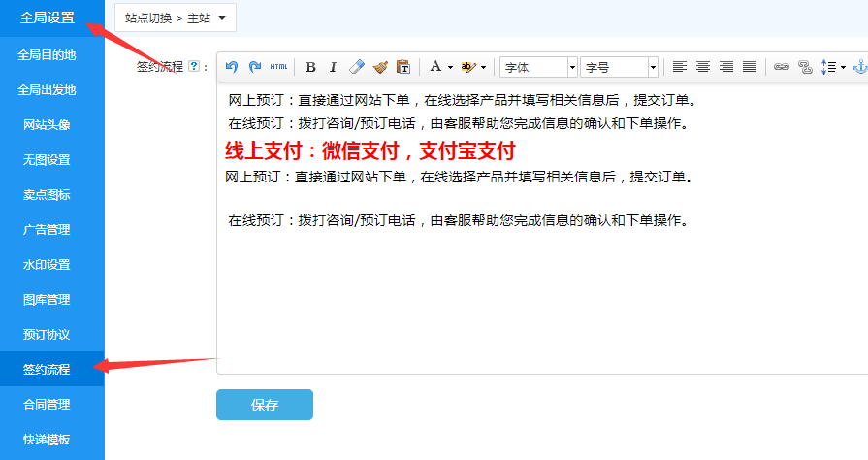Click the 保存 save button

264,405
